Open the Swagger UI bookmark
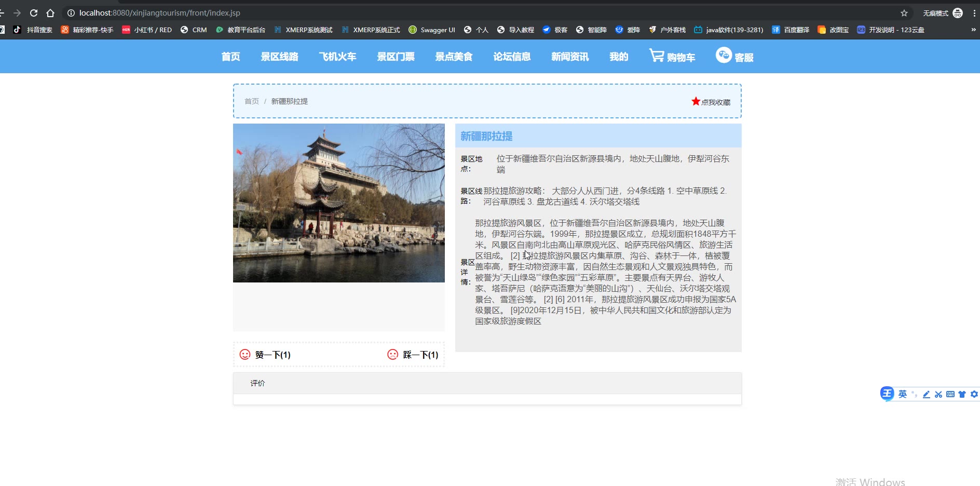 432,30
